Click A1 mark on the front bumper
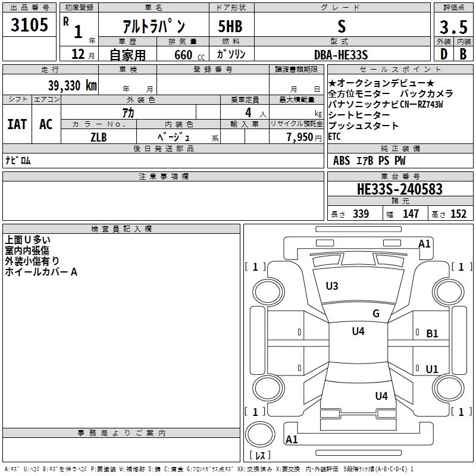Image resolution: width=476 pixels, height=476 pixels. [424, 244]
